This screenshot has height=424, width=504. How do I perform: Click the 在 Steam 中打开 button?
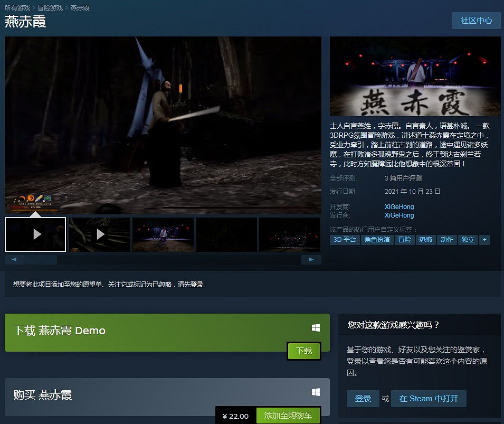click(429, 399)
